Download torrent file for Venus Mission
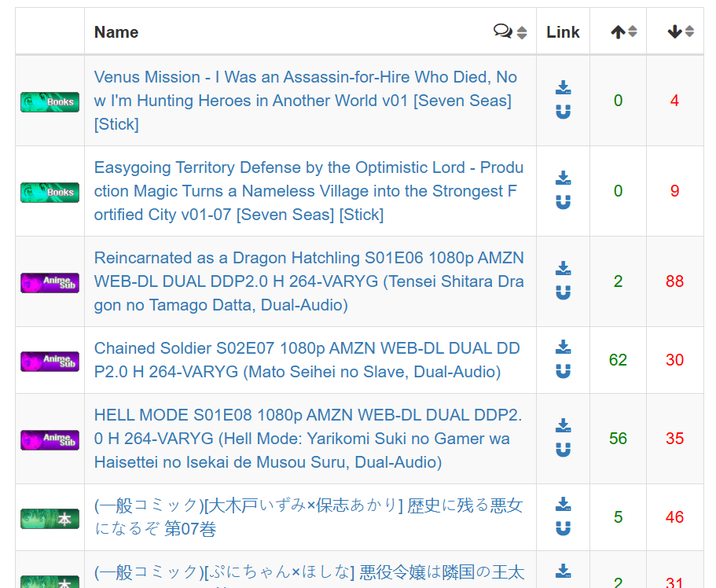Image resolution: width=716 pixels, height=588 pixels. click(563, 88)
